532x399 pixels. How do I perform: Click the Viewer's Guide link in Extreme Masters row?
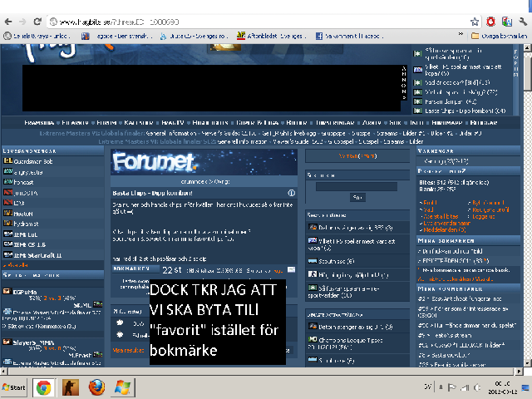point(229,133)
